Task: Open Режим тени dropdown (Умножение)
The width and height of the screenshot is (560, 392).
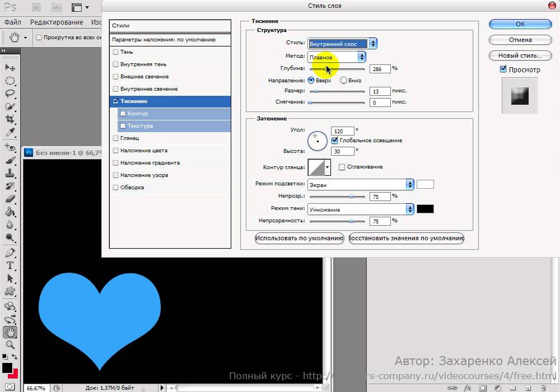Action: pyautogui.click(x=361, y=209)
